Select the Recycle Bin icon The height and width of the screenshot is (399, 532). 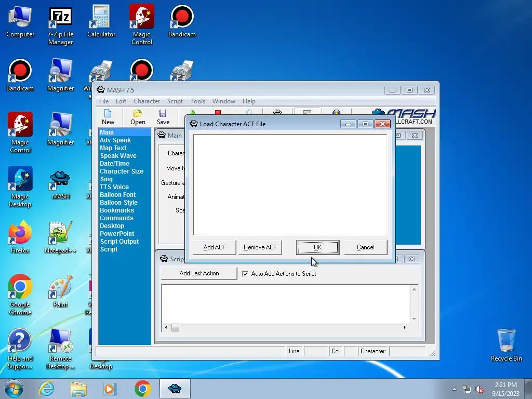click(x=506, y=345)
